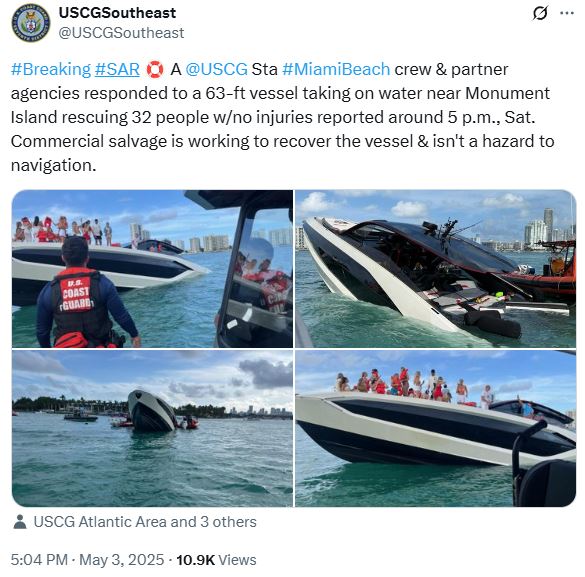Open the @USCGSoutheast handle link
Screen dimensions: 585x577
pyautogui.click(x=121, y=33)
